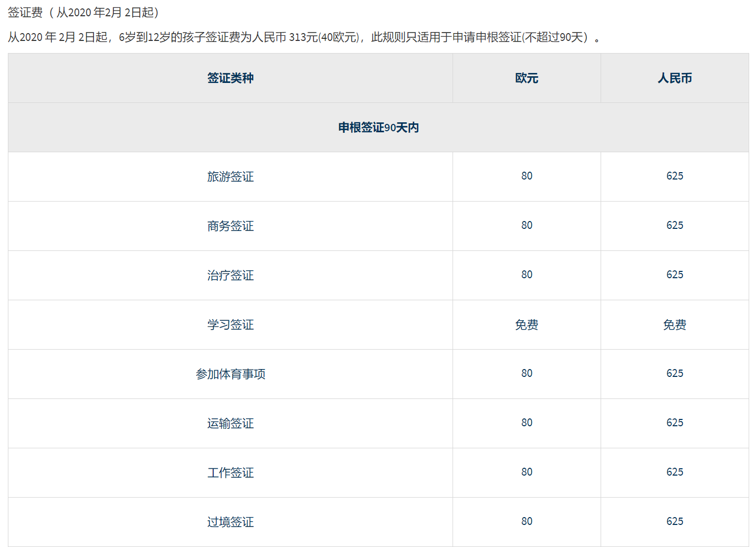Click the 625 RMB value for 旅游签证

point(675,176)
